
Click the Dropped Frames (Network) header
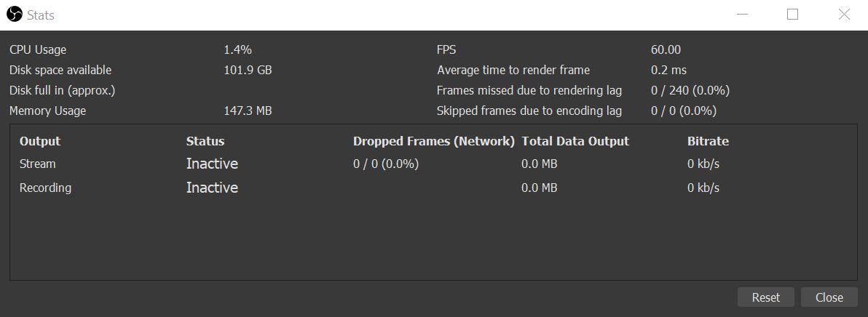tap(434, 141)
